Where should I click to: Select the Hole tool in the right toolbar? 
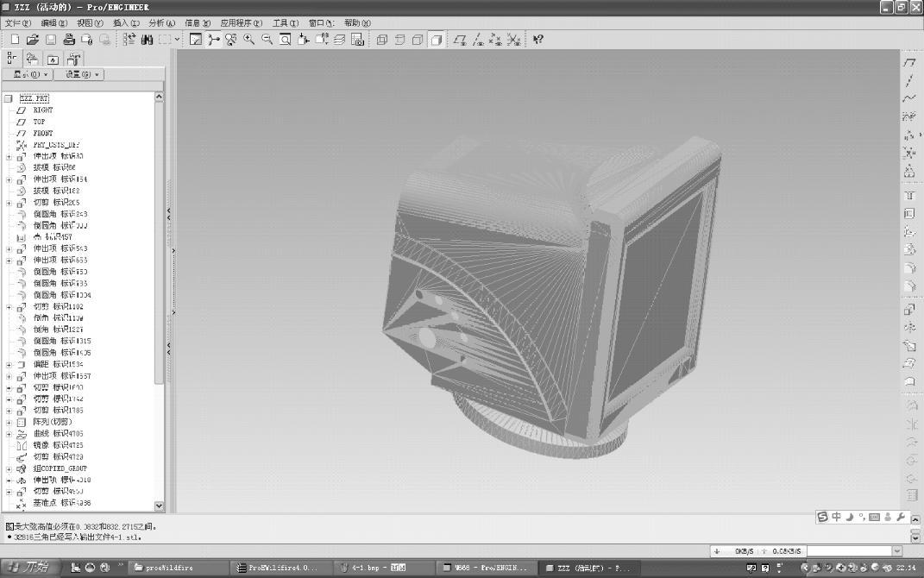tap(910, 196)
